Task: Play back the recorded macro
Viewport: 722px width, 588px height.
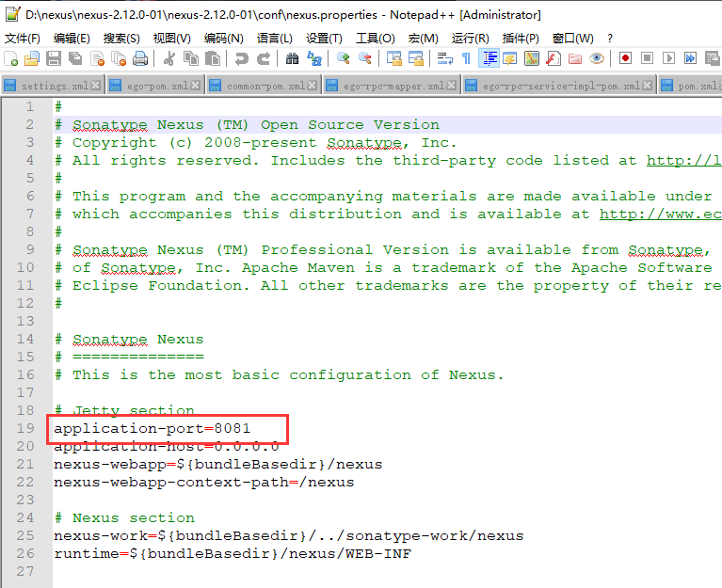Action: [668, 58]
